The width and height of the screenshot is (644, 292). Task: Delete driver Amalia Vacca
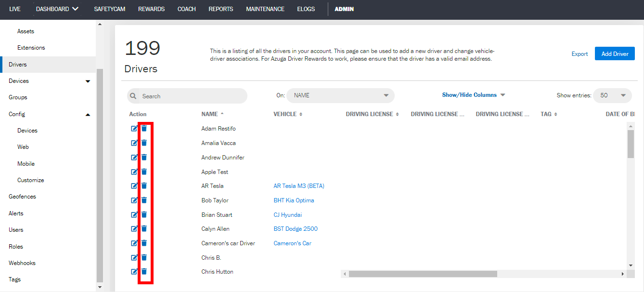point(144,143)
